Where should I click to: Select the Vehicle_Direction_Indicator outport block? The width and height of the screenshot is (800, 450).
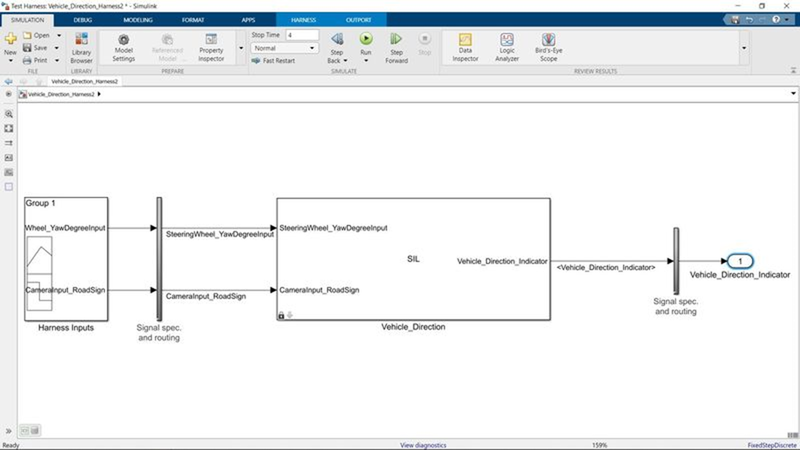pyautogui.click(x=740, y=261)
